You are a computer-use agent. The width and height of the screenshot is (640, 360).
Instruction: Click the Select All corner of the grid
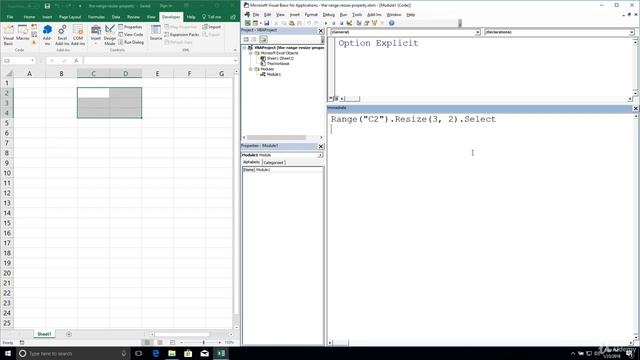tap(7, 73)
